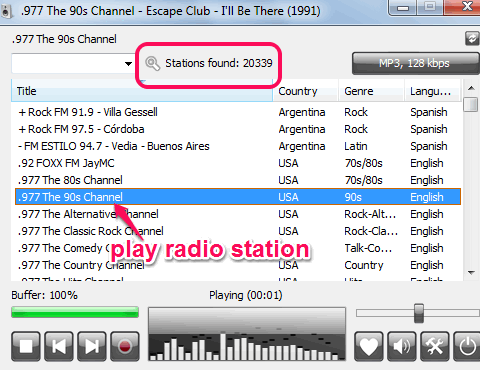Click the refresh icon at top right
Image resolution: width=480 pixels, height=370 pixels.
tap(472, 39)
